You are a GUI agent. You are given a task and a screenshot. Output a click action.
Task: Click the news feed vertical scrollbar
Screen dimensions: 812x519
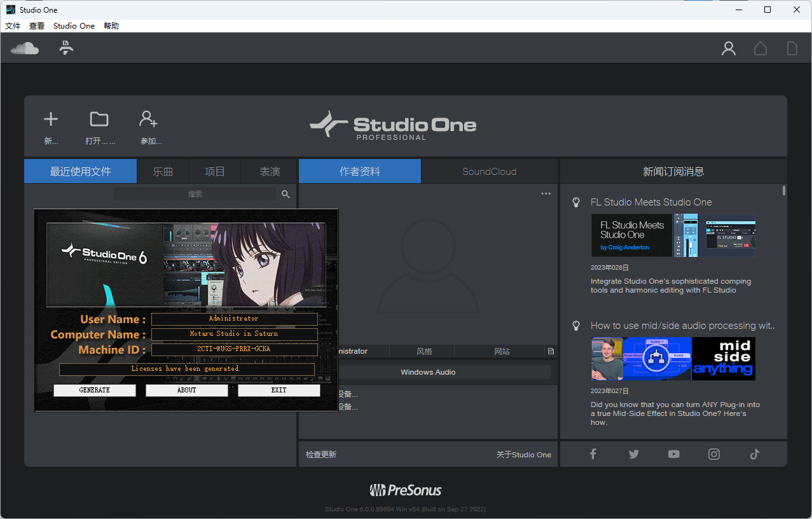(x=784, y=190)
